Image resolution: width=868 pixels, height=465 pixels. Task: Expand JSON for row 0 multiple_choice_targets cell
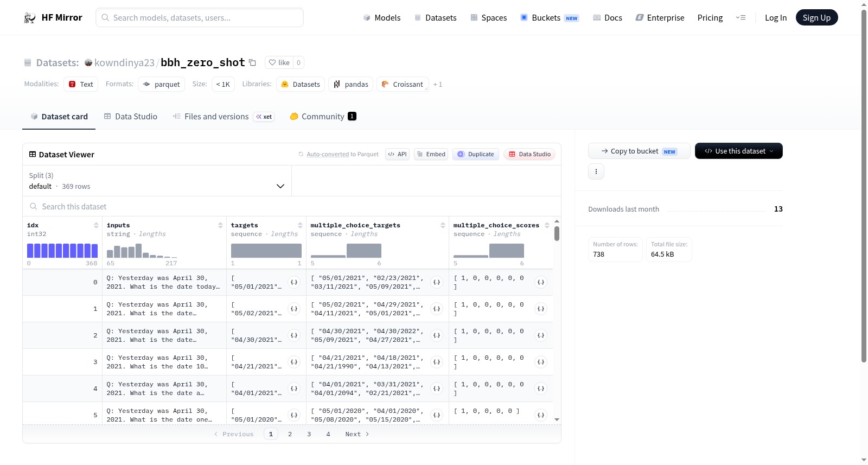tap(437, 282)
